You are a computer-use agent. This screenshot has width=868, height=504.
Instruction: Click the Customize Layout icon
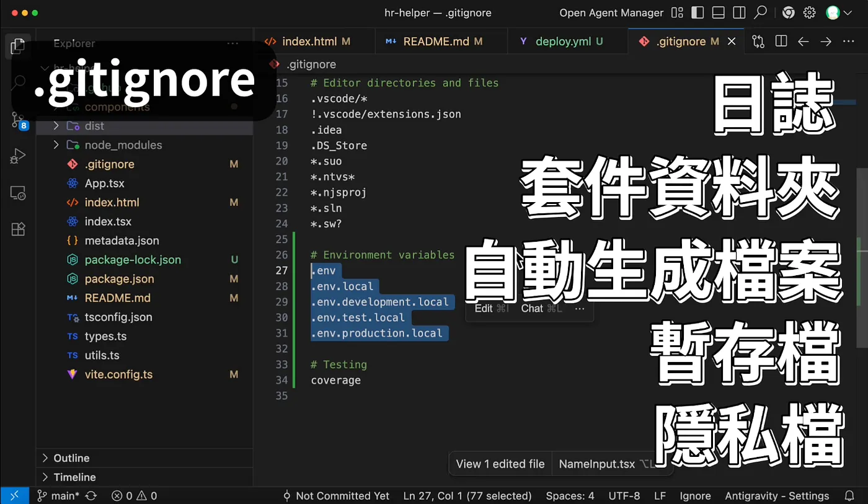[x=677, y=12]
